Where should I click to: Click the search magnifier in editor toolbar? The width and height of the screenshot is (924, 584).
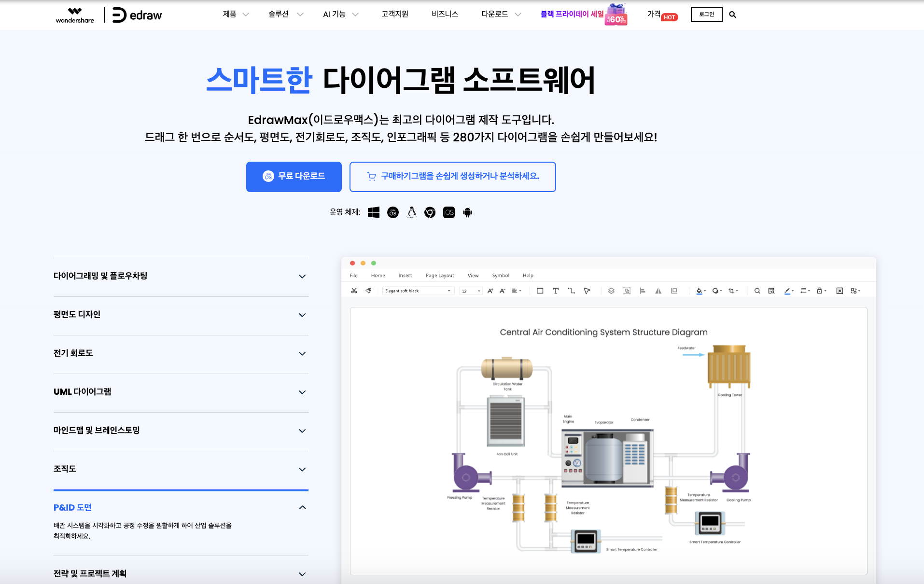point(757,291)
